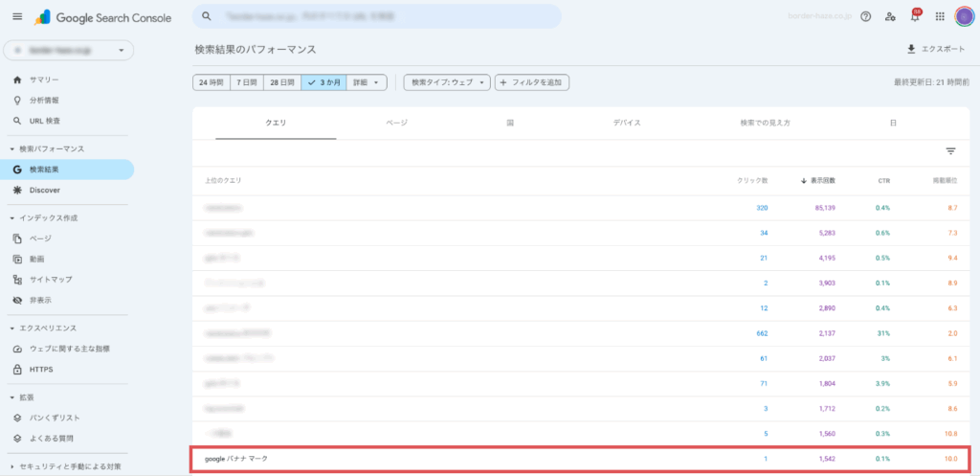Image resolution: width=980 pixels, height=476 pixels.
Task: Open the 検索タイプ: ウェブ dropdown
Action: 447,83
